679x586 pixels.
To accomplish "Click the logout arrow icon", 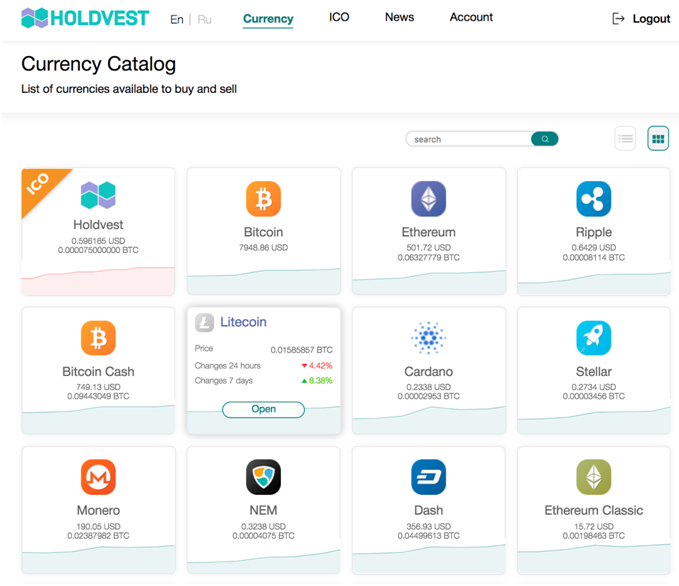I will [x=618, y=19].
